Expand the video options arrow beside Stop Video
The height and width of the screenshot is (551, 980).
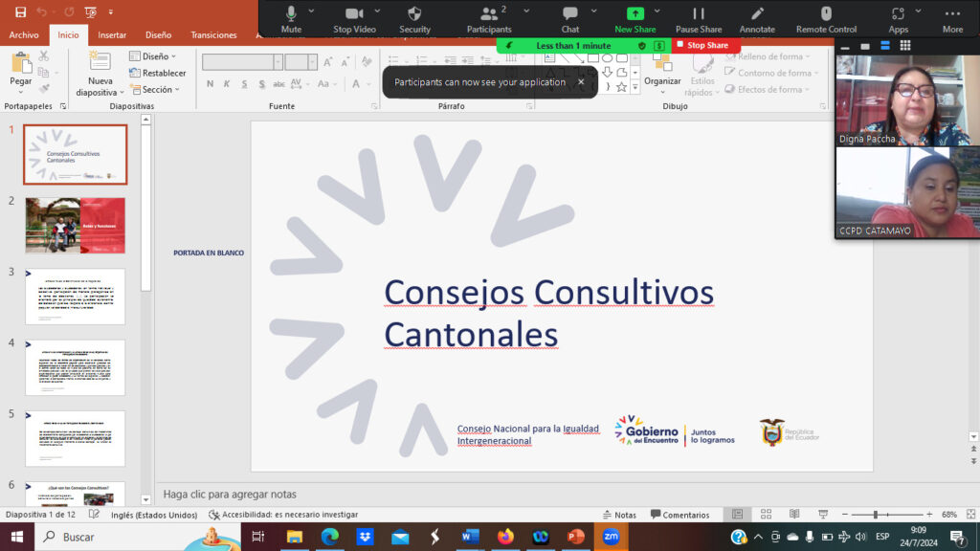pyautogui.click(x=377, y=11)
